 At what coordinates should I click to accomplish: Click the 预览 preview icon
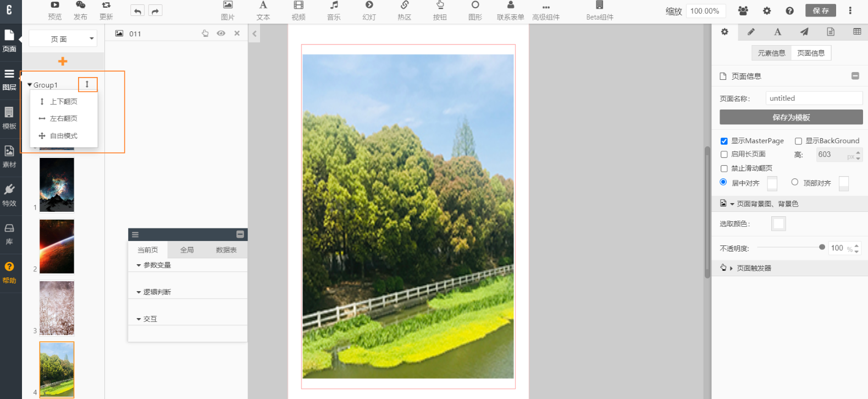[54, 10]
